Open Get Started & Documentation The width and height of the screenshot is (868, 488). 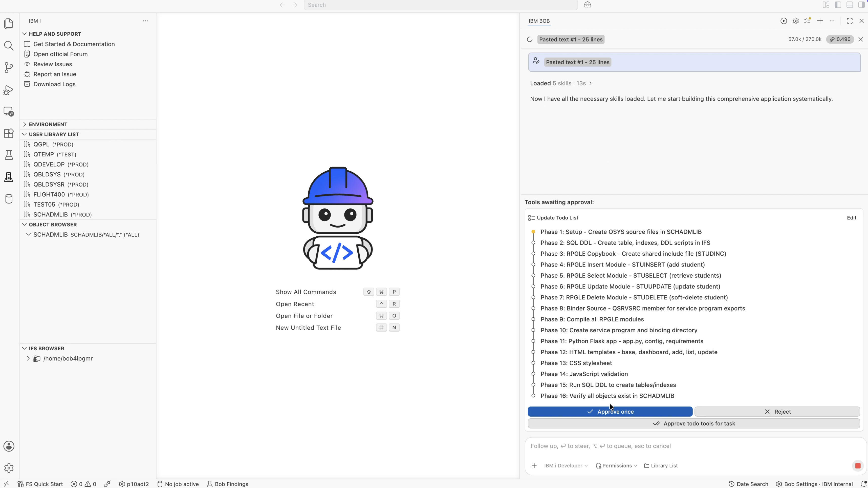click(x=74, y=44)
